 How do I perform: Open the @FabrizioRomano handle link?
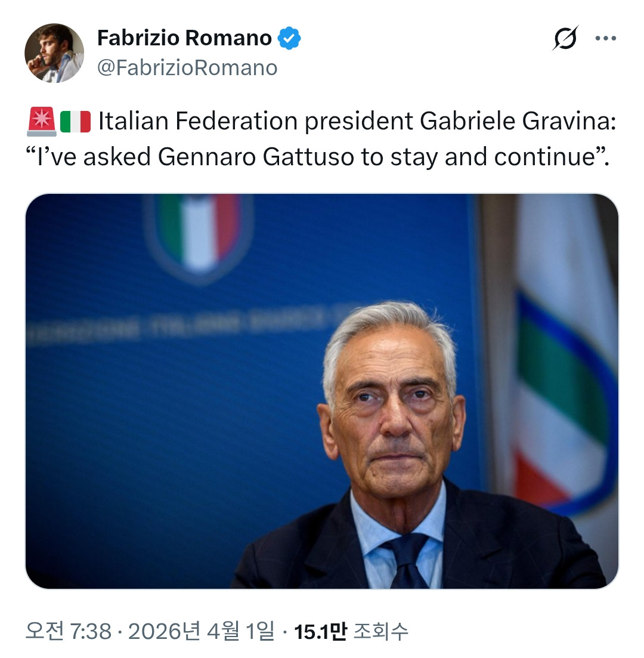pyautogui.click(x=187, y=68)
